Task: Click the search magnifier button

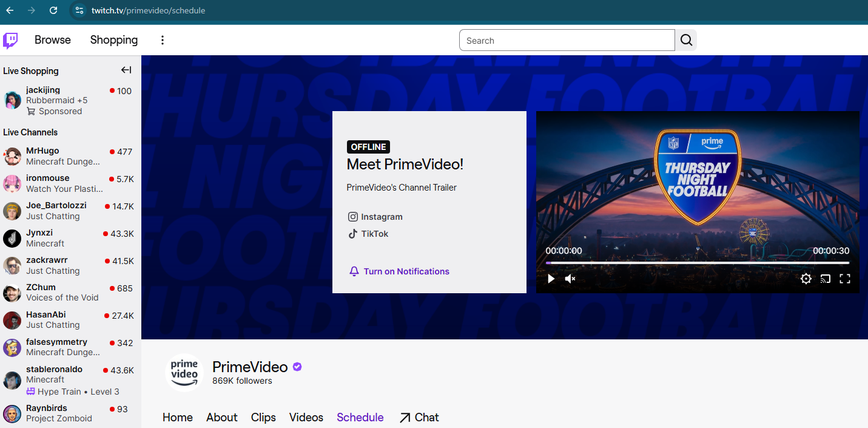Action: click(x=686, y=40)
